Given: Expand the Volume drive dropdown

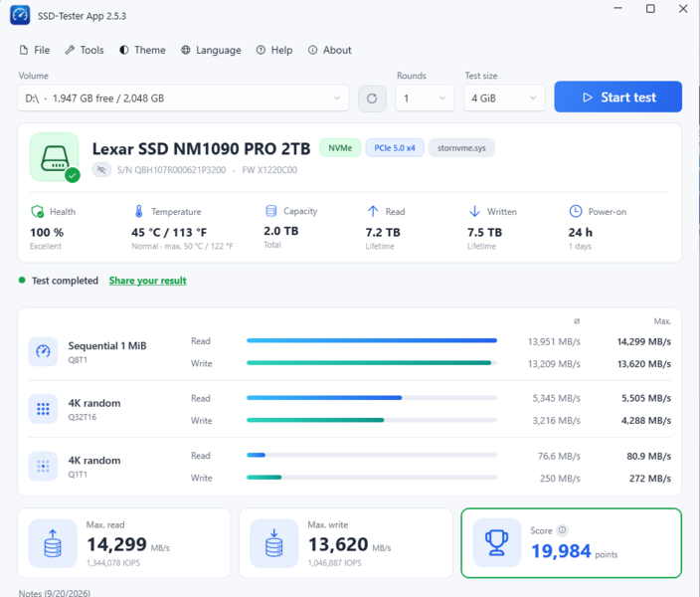Looking at the screenshot, I should pos(183,98).
